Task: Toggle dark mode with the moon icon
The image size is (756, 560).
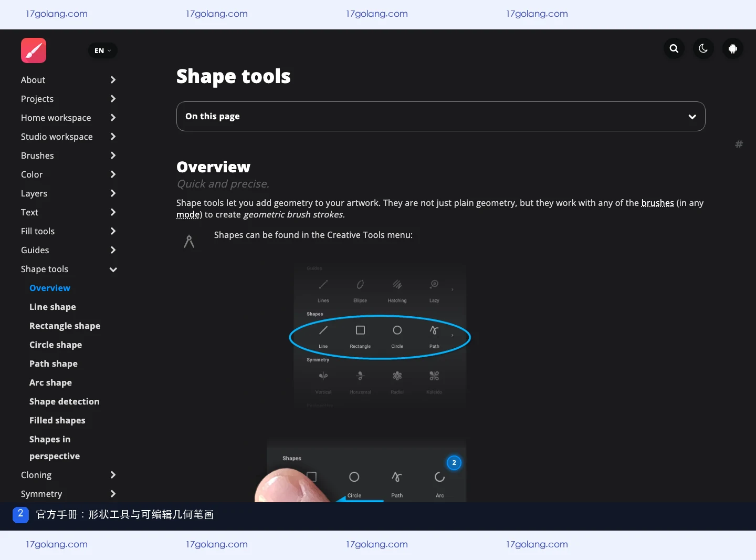Action: 703,48
